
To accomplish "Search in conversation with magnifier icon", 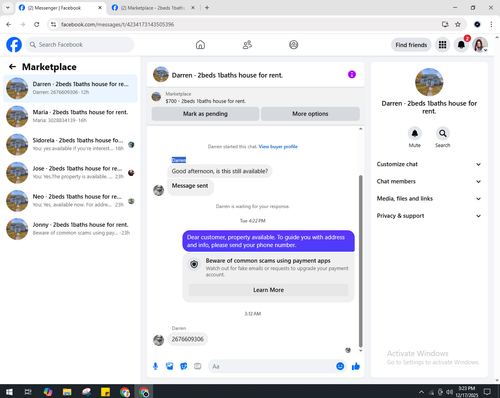I will pyautogui.click(x=442, y=133).
